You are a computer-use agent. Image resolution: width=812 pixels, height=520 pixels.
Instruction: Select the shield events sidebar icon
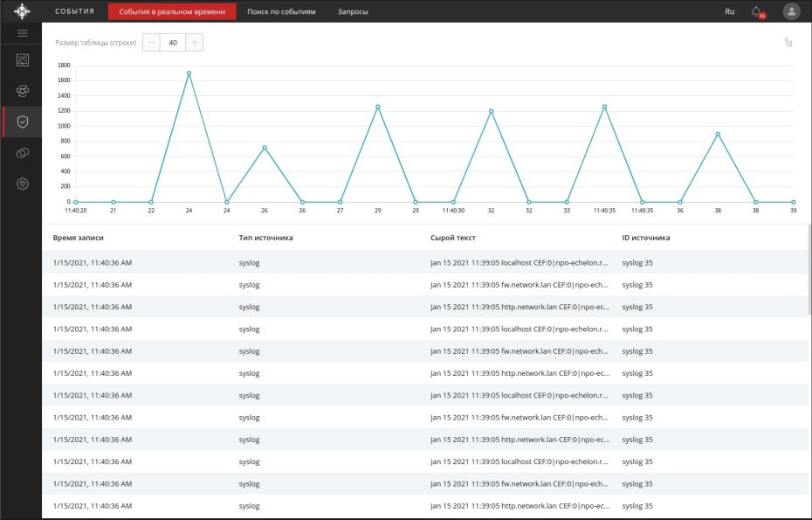(23, 121)
